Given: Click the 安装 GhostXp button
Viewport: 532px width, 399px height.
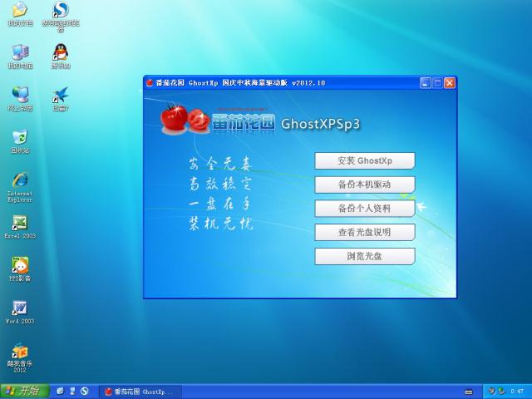Looking at the screenshot, I should [x=365, y=160].
